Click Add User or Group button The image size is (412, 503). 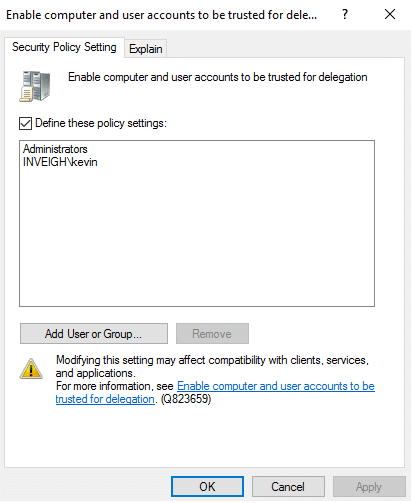point(94,334)
